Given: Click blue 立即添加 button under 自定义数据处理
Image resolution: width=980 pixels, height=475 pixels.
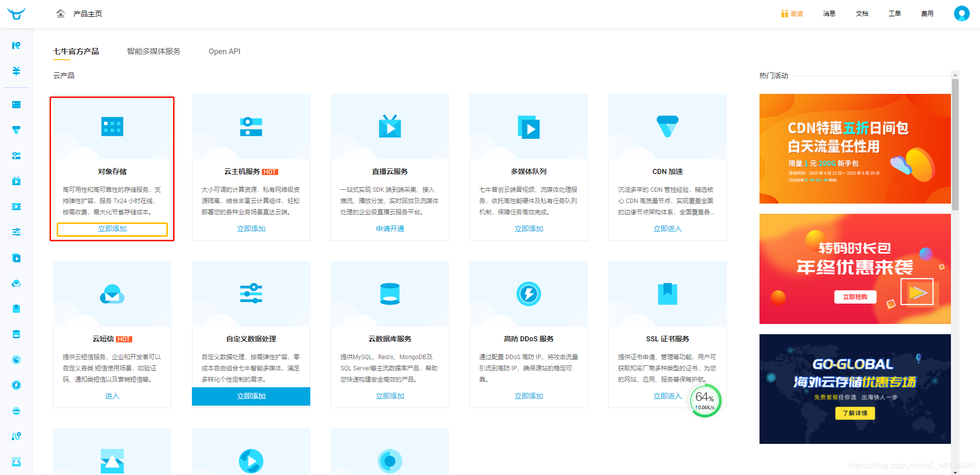Looking at the screenshot, I should (x=251, y=396).
